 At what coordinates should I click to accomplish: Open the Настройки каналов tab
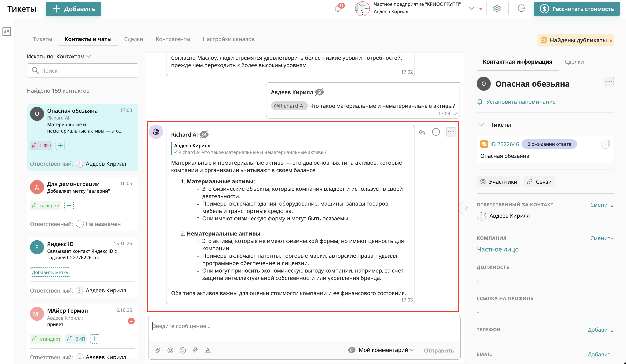(229, 39)
